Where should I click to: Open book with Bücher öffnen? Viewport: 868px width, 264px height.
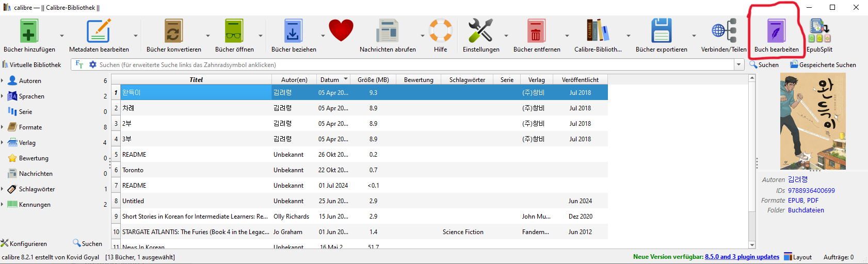[234, 31]
